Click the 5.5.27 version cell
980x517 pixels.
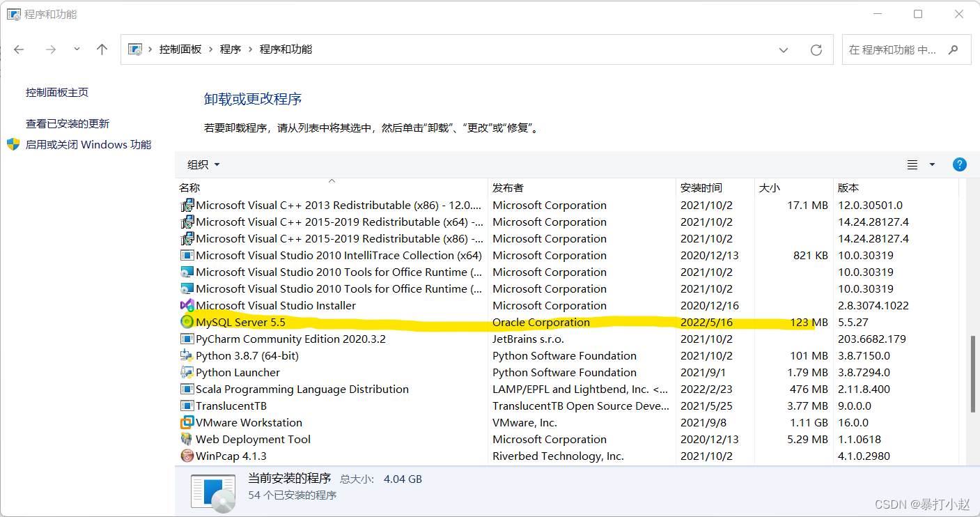[x=854, y=323]
